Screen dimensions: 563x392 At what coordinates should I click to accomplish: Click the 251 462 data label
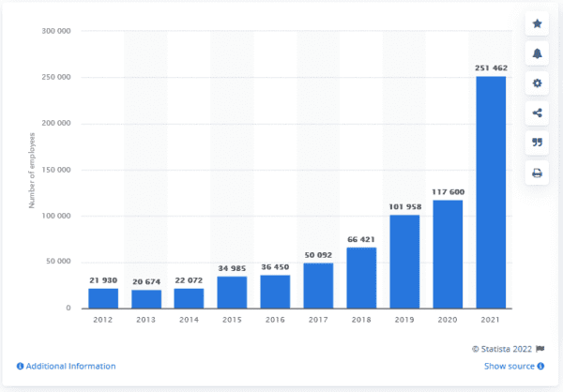491,68
